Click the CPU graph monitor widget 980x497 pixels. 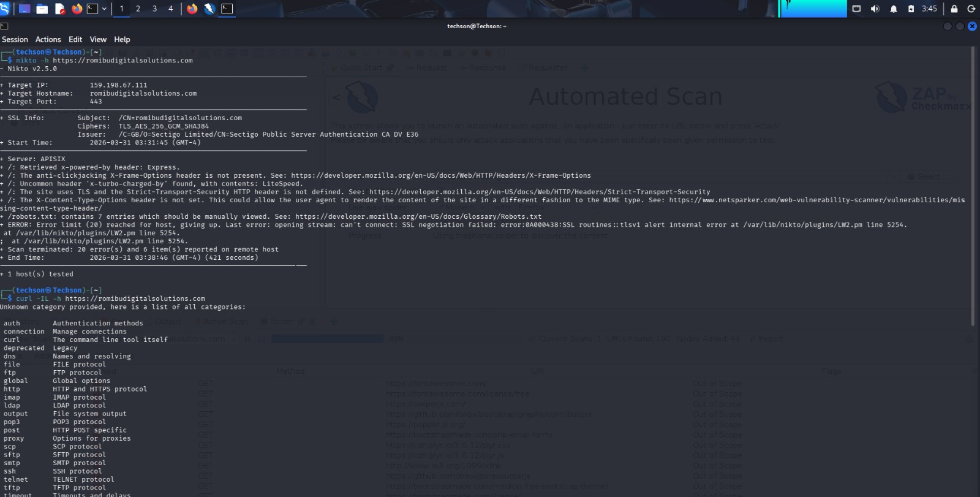click(813, 9)
